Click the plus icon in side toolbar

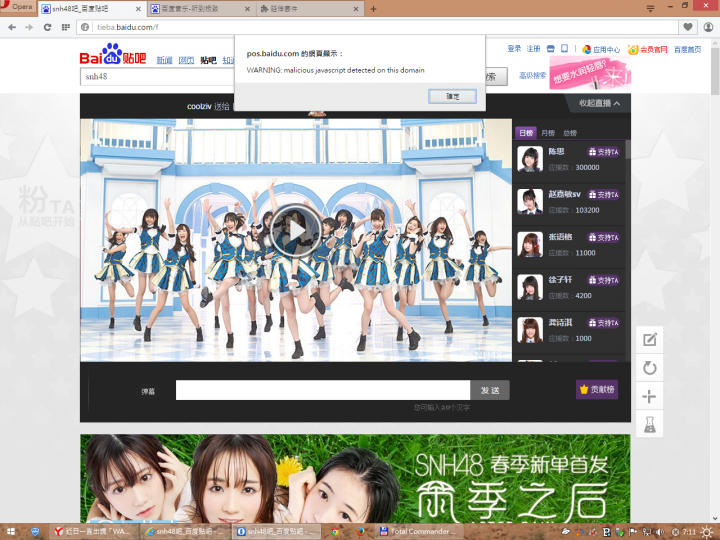coord(649,396)
